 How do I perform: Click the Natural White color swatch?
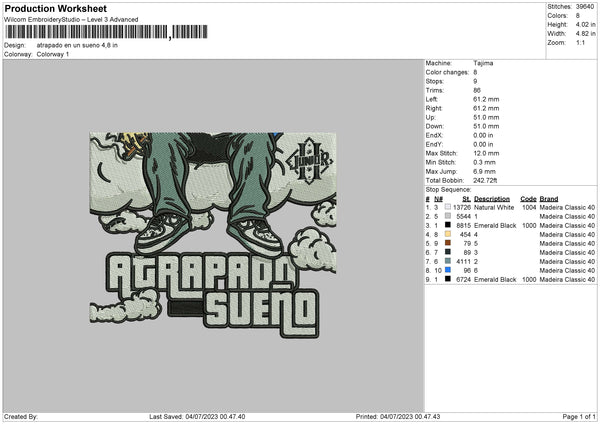(448, 207)
